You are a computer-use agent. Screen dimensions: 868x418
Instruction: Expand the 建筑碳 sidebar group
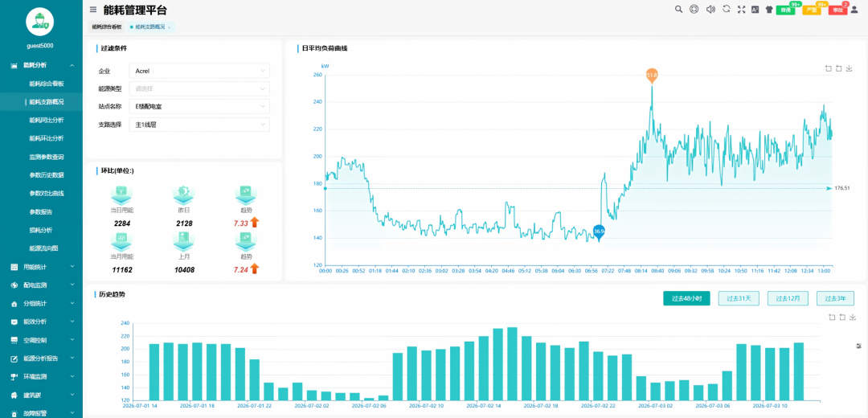click(x=42, y=395)
